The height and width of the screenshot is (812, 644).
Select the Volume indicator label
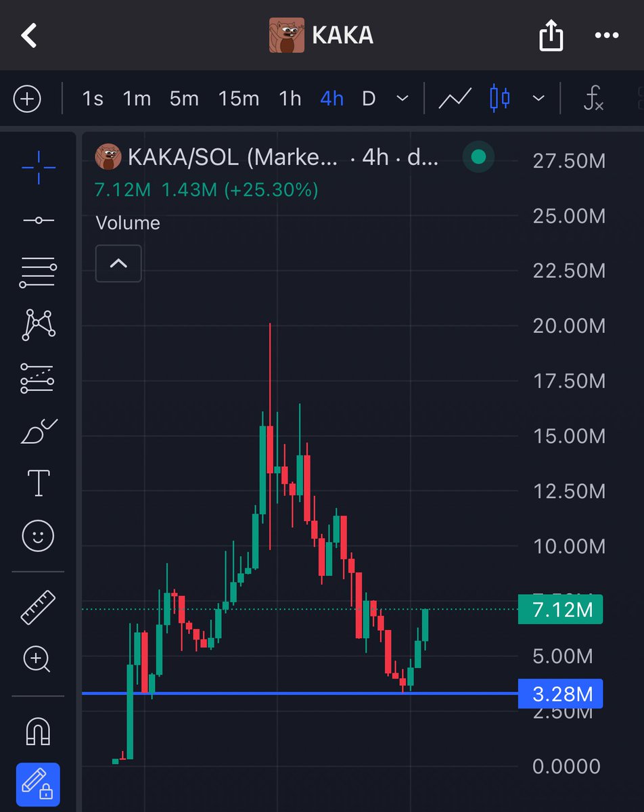click(128, 223)
